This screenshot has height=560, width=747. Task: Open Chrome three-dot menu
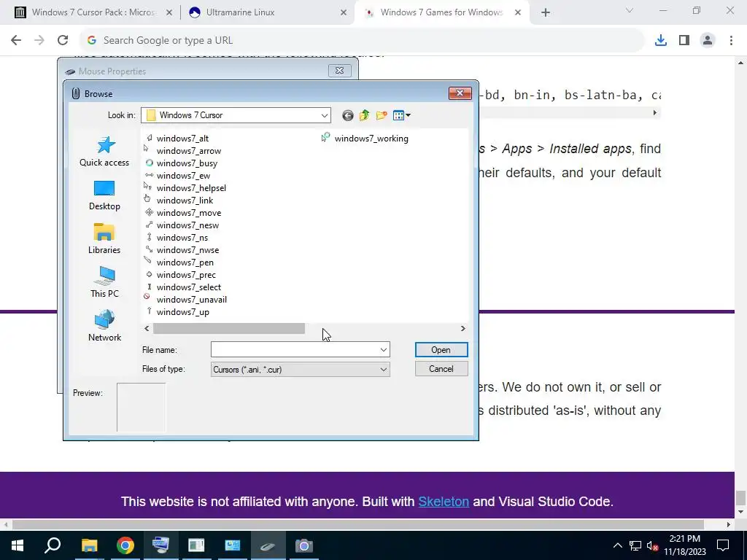tap(731, 41)
